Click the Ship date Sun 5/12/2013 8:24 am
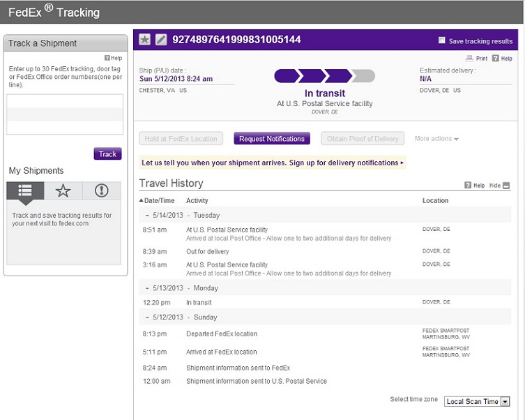The image size is (525, 420). (176, 79)
